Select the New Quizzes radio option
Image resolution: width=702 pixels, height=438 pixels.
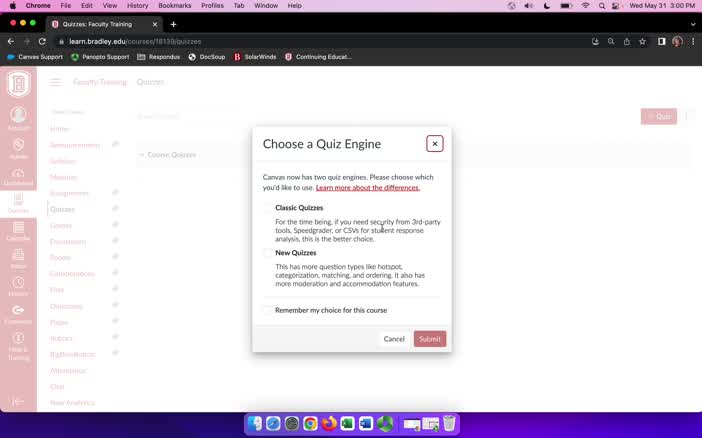[268, 253]
